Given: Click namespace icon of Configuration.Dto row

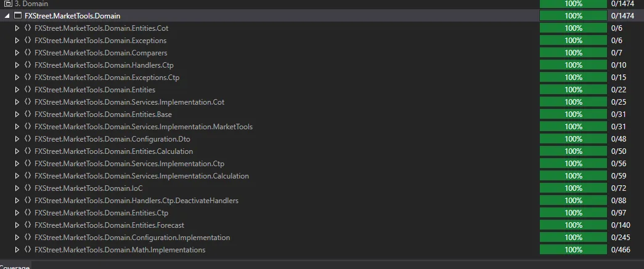Looking at the screenshot, I should click(x=28, y=139).
